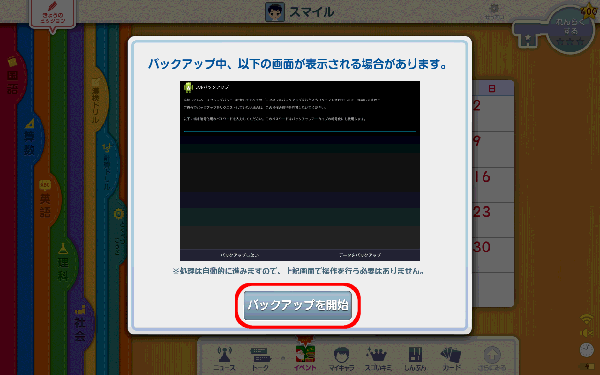This screenshot has width=600, height=375.
Task: Click the backup screen preview thumbnail
Action: coord(300,171)
